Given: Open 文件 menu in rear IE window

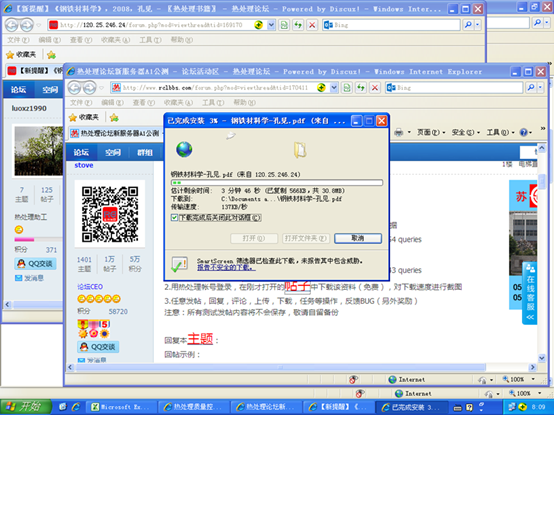Looking at the screenshot, I should click(x=18, y=40).
